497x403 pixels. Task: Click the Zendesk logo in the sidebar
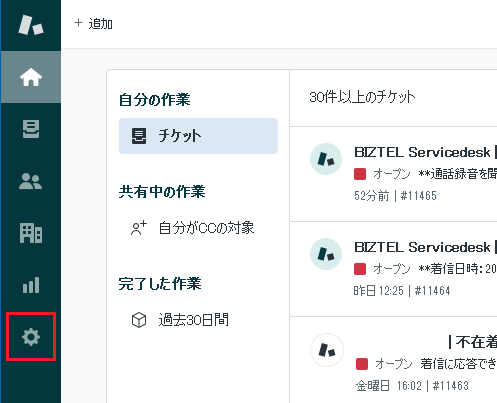click(31, 25)
